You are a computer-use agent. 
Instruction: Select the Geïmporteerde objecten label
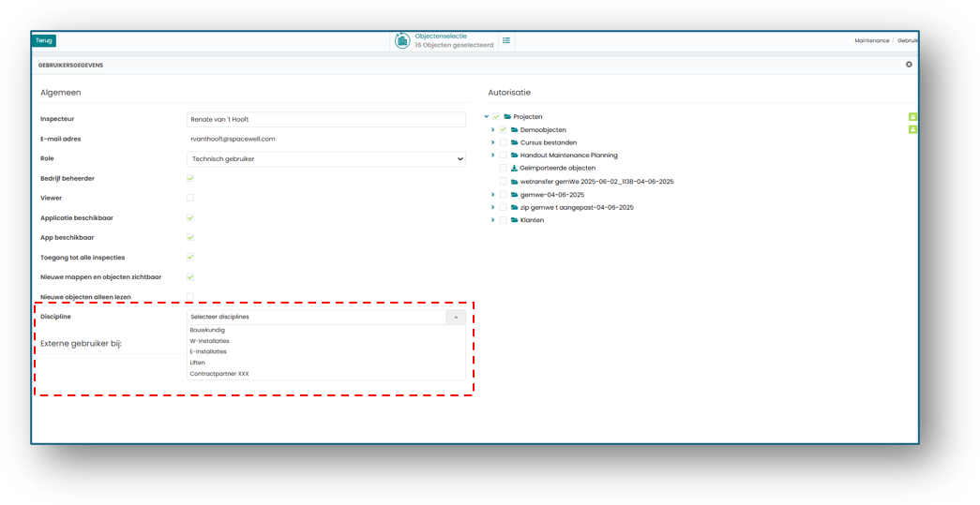click(x=557, y=168)
